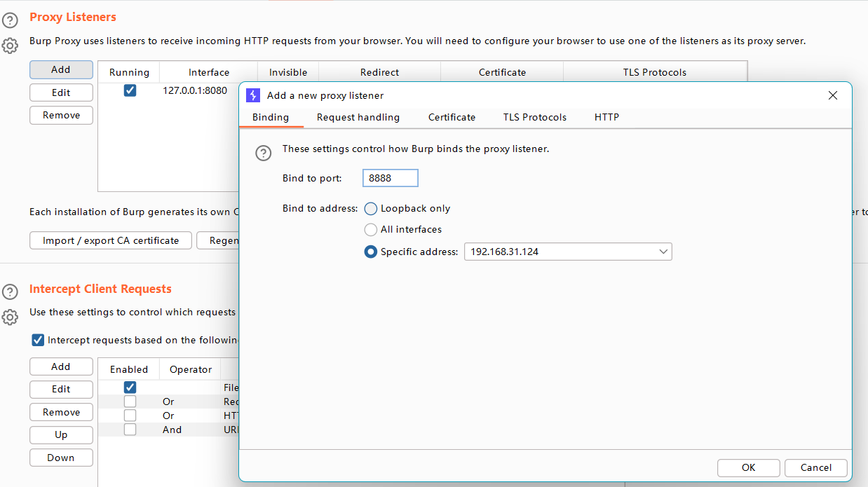Open Intercept Client Requests settings gear
This screenshot has width=868, height=487.
click(x=10, y=317)
